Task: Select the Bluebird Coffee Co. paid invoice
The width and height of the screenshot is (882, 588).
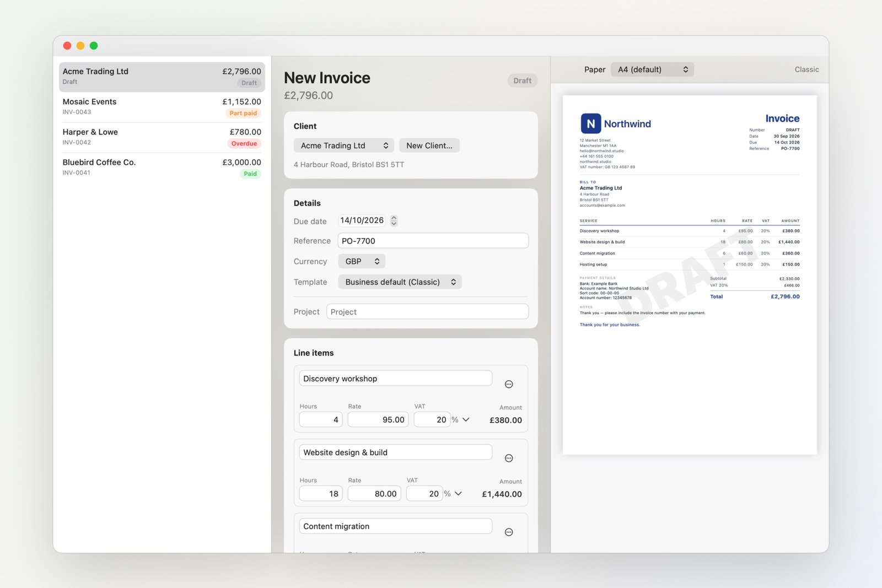Action: [x=162, y=168]
